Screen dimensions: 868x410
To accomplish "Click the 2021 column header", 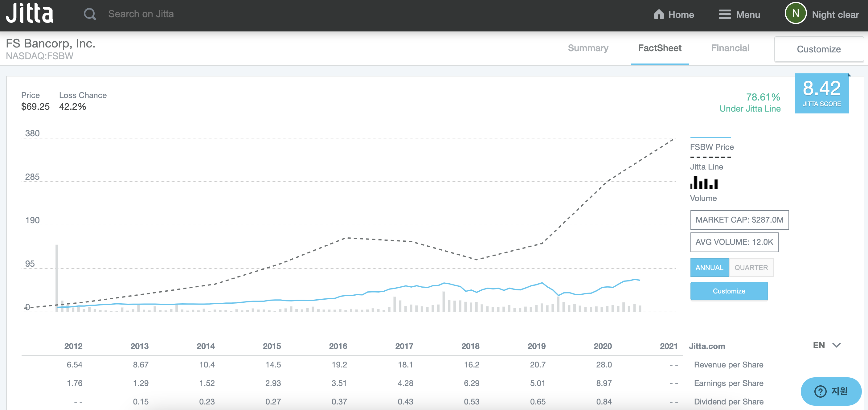I will click(x=669, y=346).
